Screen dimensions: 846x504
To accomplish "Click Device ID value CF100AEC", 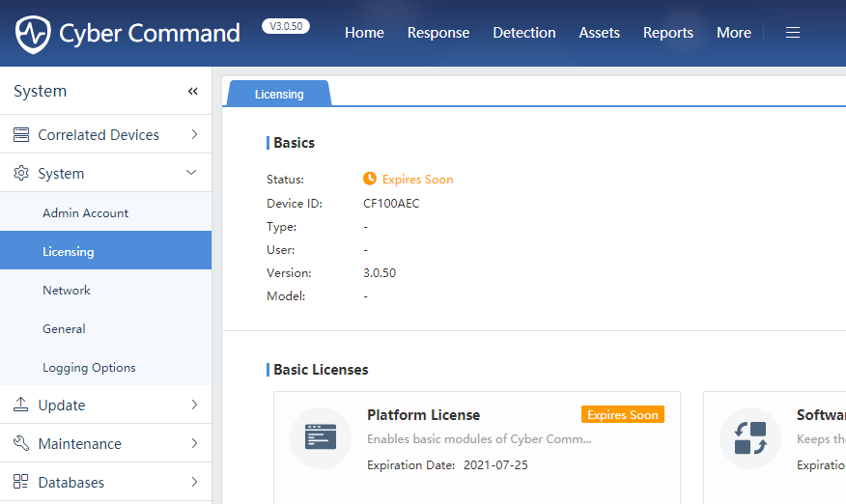I will pos(391,204).
